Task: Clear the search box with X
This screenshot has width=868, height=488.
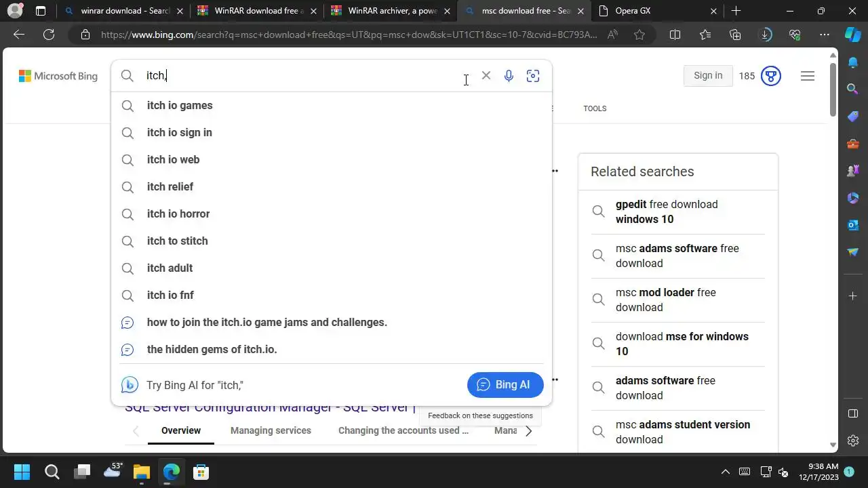Action: coord(486,76)
